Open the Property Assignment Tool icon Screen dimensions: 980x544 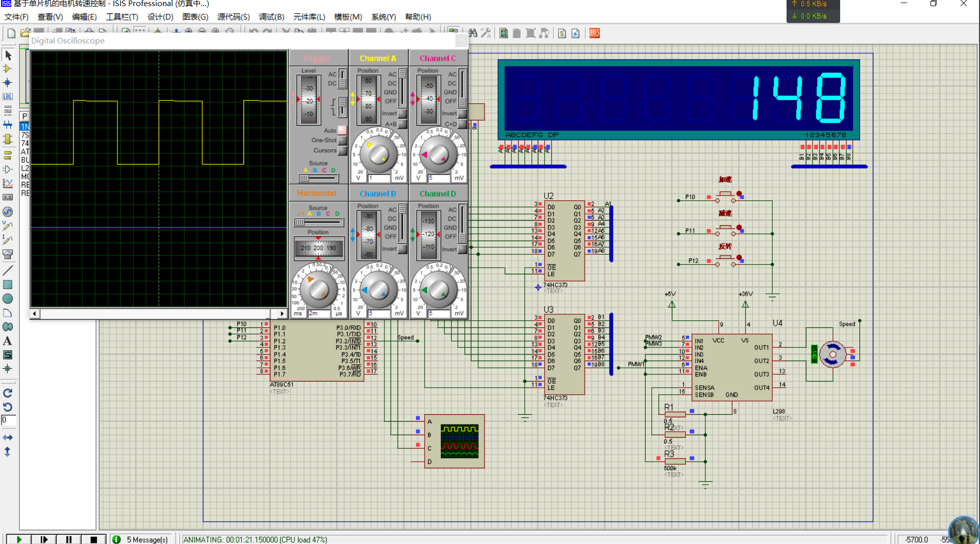486,33
